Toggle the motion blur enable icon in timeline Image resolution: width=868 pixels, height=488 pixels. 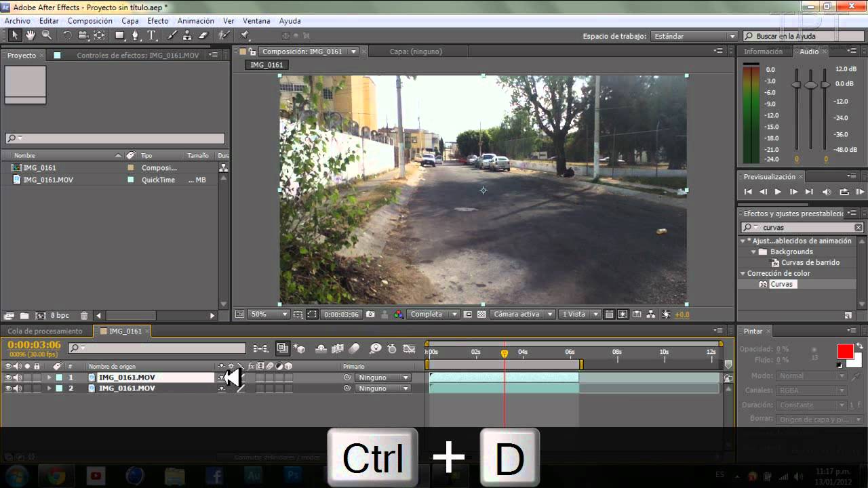354,348
